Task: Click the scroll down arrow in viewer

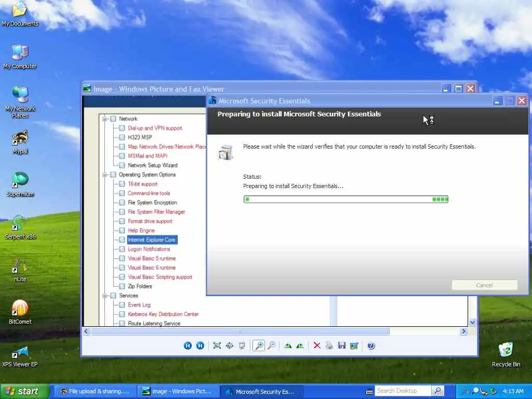Action: [472, 322]
